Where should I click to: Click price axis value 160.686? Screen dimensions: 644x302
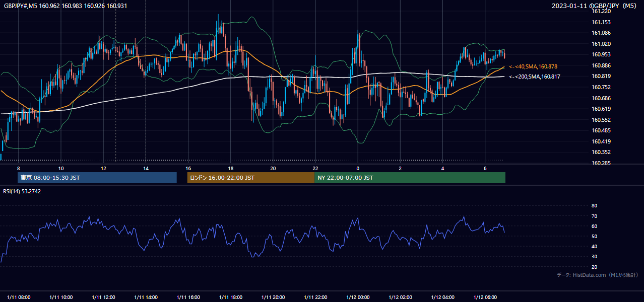pos(601,98)
